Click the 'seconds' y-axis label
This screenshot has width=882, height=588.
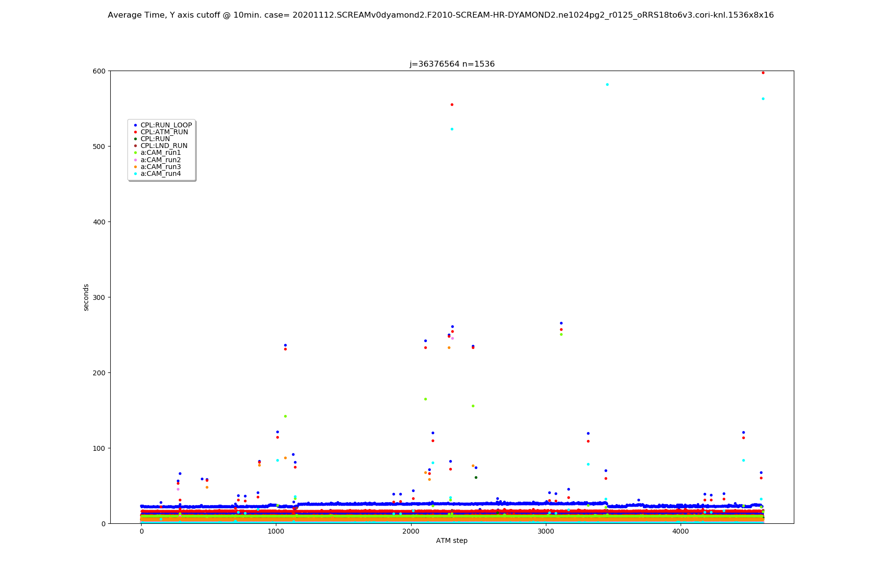(x=86, y=297)
